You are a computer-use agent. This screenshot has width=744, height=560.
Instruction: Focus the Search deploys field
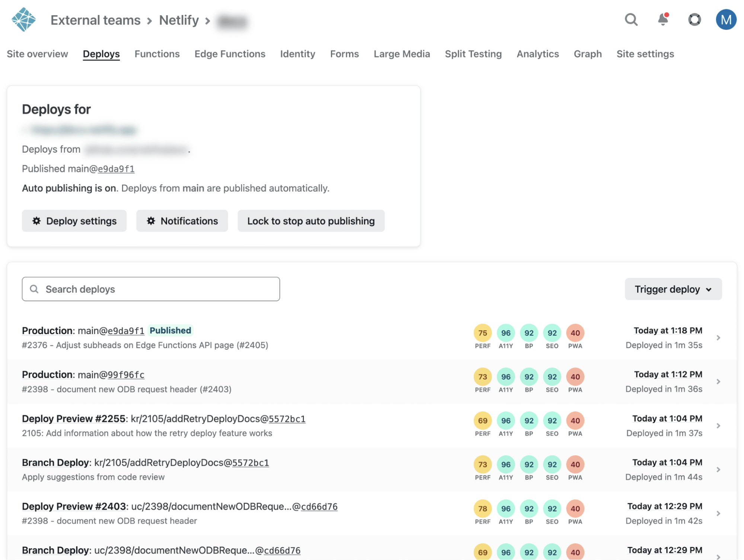[151, 289]
